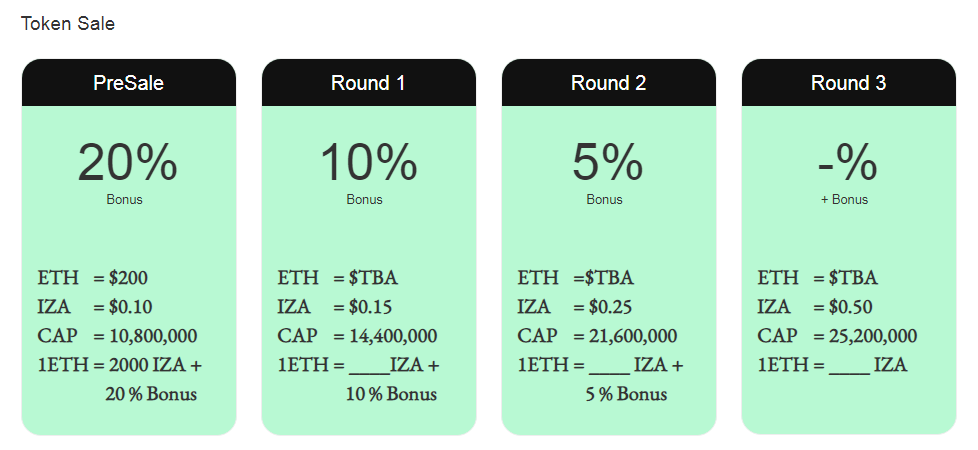
Task: Click the CAP = 14,400,000 value
Action: [357, 336]
